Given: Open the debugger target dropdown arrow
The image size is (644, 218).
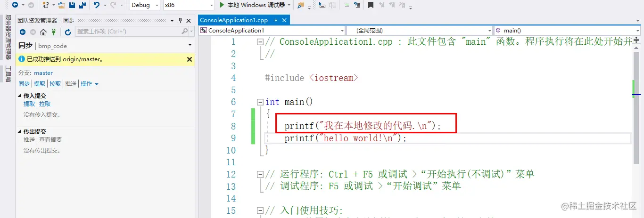Looking at the screenshot, I should point(289,5).
